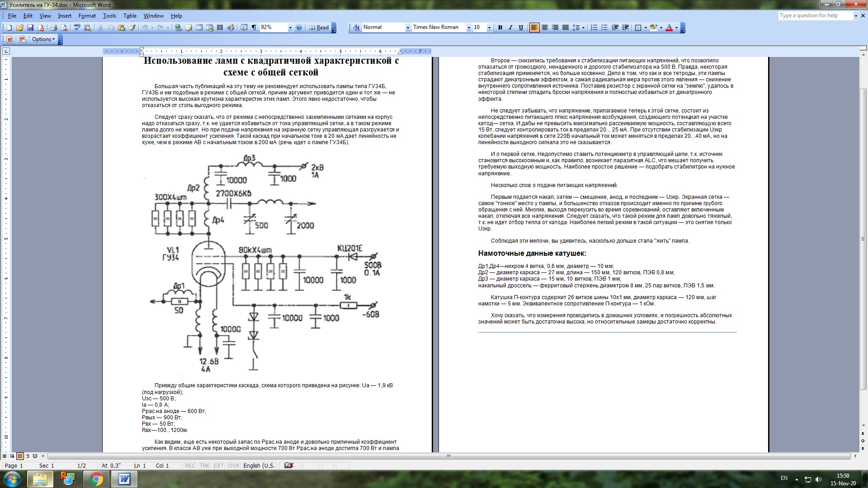Viewport: 868px width, 488px height.
Task: Apply the yellow highlight color
Action: pos(653,28)
